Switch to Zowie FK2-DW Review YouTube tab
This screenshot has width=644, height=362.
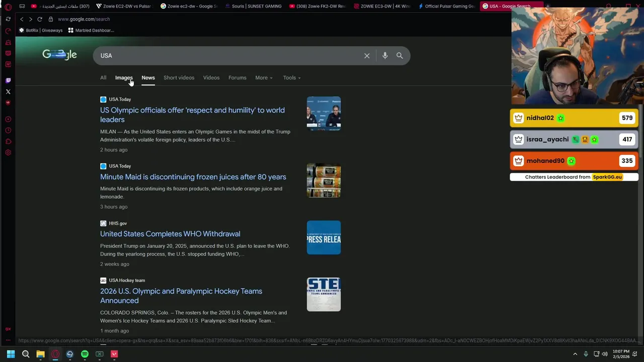(318, 6)
